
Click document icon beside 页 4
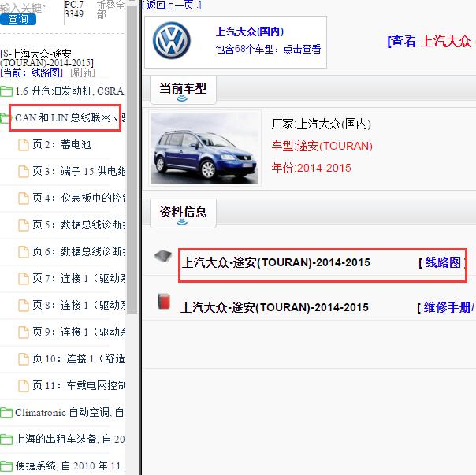pyautogui.click(x=24, y=199)
